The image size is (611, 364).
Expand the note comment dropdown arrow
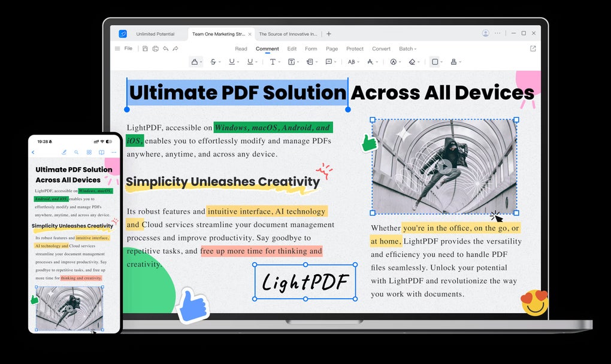335,62
